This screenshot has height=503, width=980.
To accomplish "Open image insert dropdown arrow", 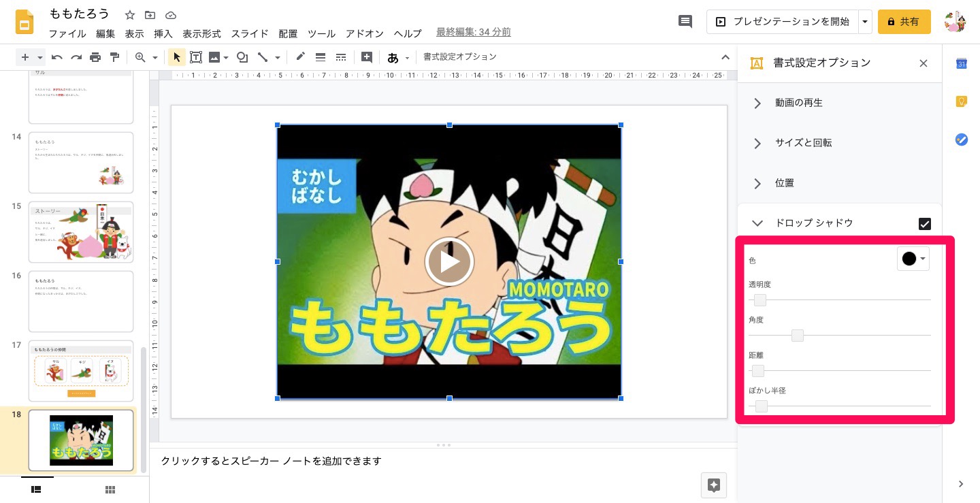I will (x=226, y=58).
